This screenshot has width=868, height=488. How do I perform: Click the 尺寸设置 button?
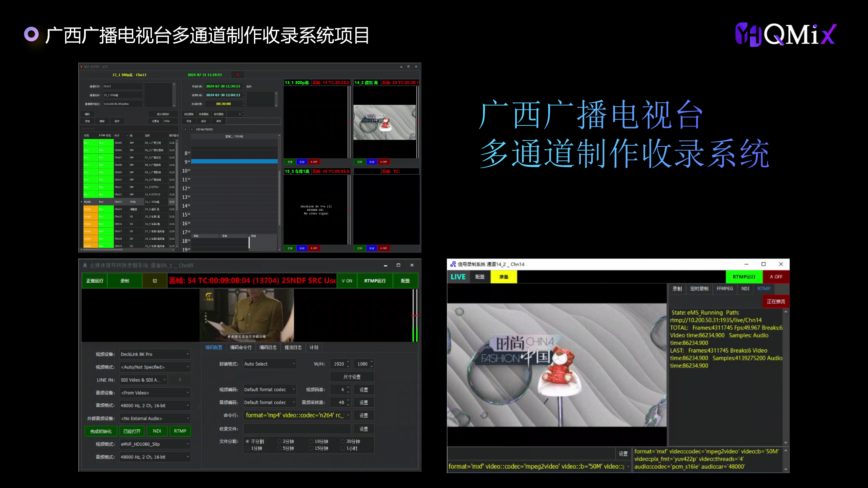tap(352, 377)
